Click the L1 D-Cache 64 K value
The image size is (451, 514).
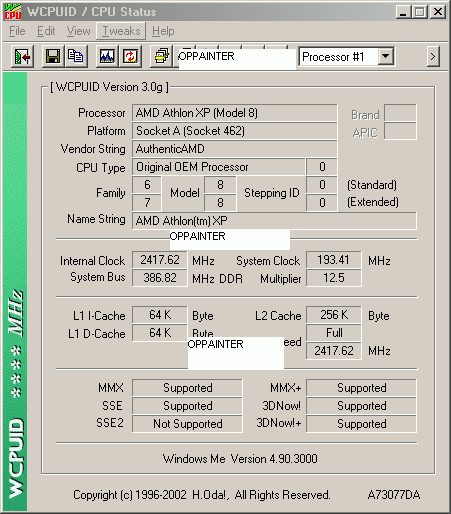[x=160, y=333]
